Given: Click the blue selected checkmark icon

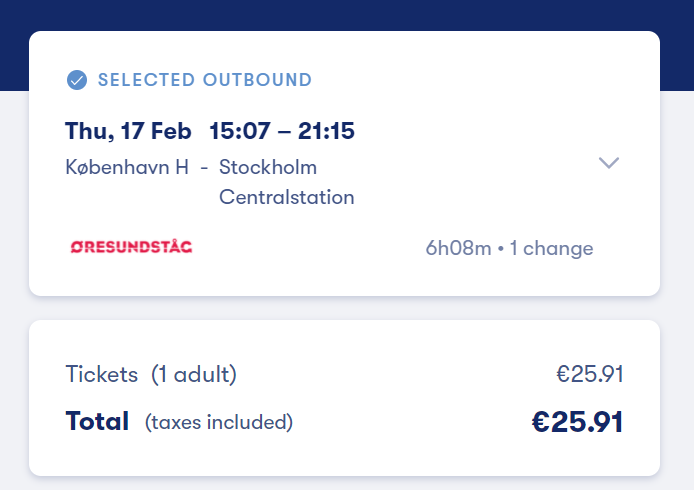Looking at the screenshot, I should [x=76, y=80].
